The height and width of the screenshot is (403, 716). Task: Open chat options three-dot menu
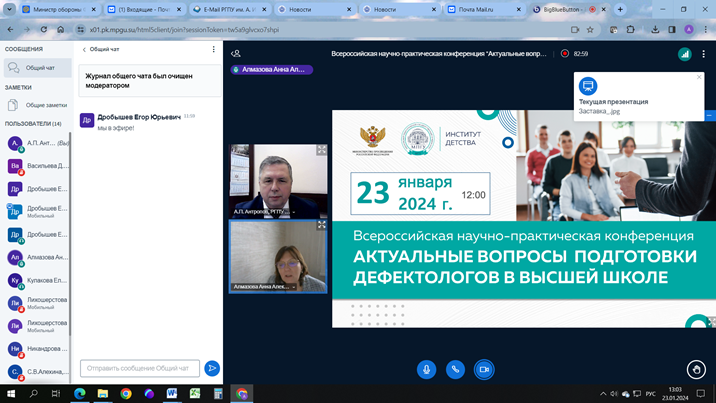(213, 49)
